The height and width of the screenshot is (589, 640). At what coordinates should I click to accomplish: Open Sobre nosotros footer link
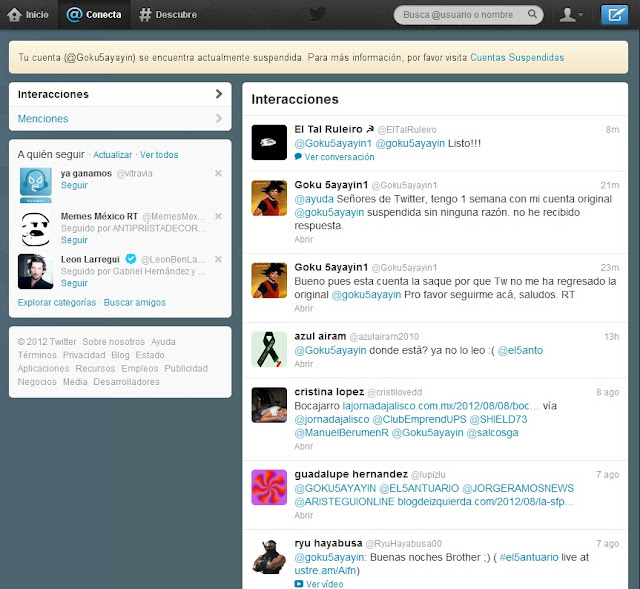click(x=113, y=342)
